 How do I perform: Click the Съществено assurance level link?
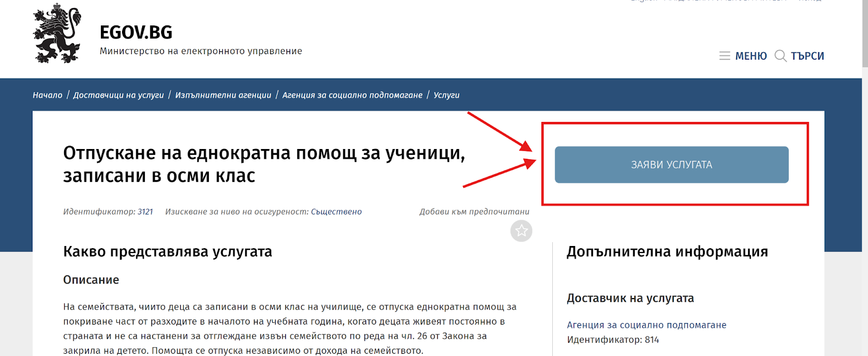click(x=336, y=212)
